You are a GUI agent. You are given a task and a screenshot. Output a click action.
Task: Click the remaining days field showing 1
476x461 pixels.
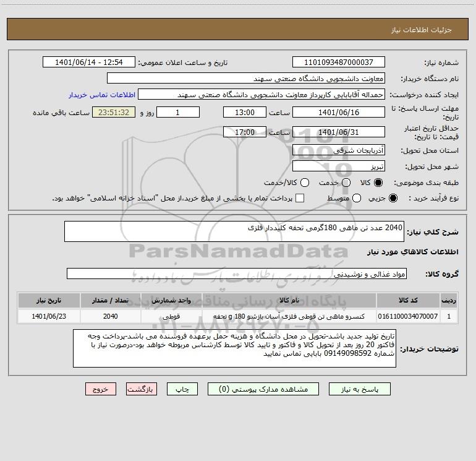pyautogui.click(x=178, y=112)
